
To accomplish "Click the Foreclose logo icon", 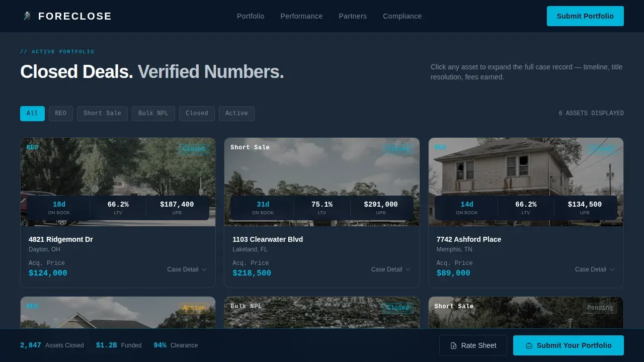I will (x=27, y=16).
